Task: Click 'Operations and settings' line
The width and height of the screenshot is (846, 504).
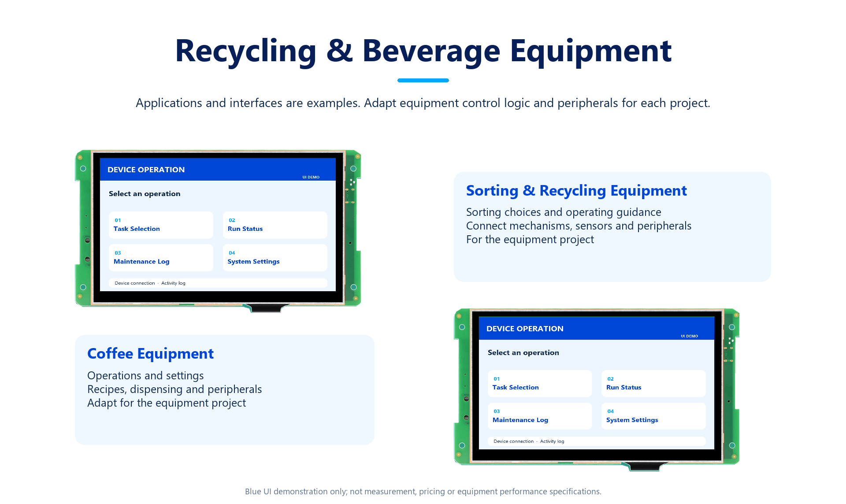Action: click(145, 376)
